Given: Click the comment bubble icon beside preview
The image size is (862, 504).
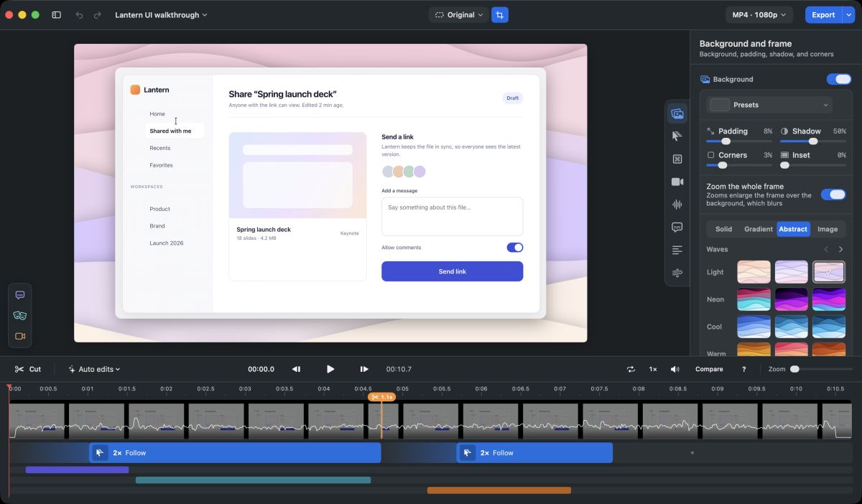Looking at the screenshot, I should click(x=20, y=294).
